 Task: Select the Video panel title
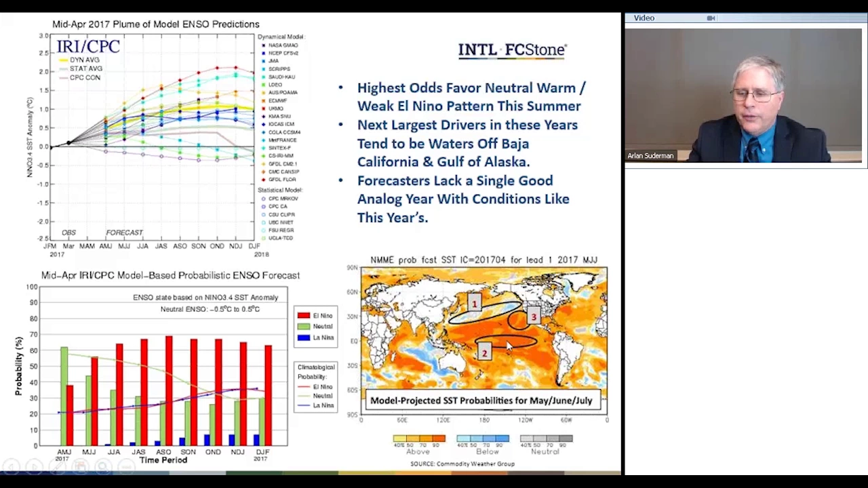644,18
